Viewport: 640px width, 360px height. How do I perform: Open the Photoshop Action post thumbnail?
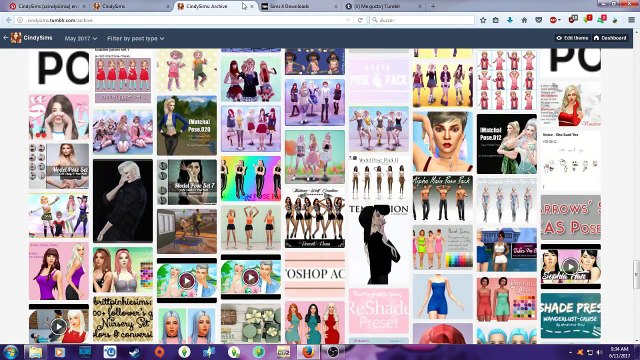[x=315, y=274]
